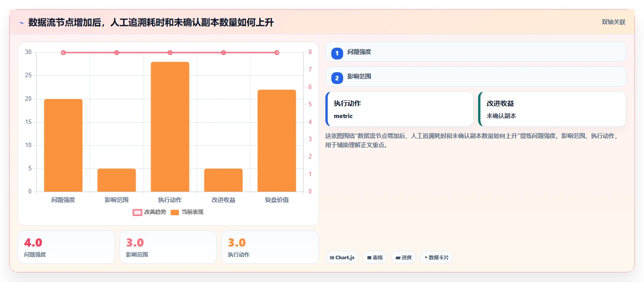This screenshot has height=282, width=644.
Task: Toggle the 当前表现 legend swatch
Action: click(175, 212)
